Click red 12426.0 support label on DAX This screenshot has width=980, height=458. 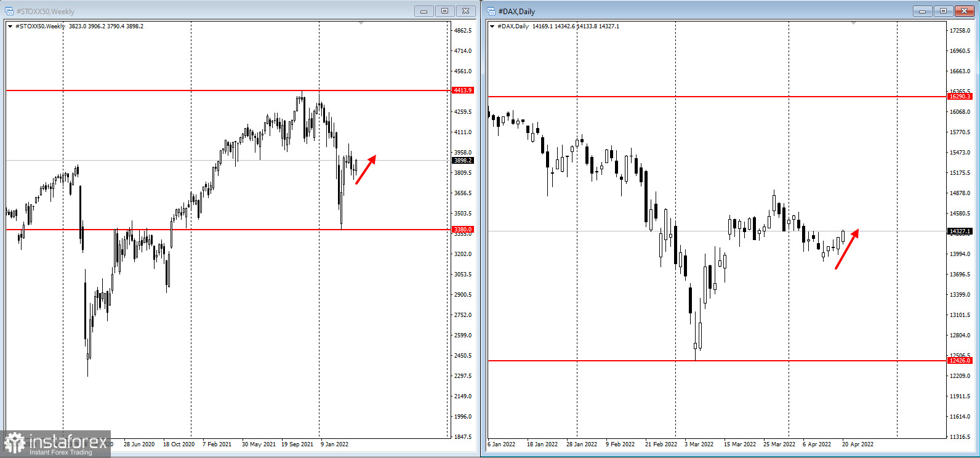click(x=960, y=361)
